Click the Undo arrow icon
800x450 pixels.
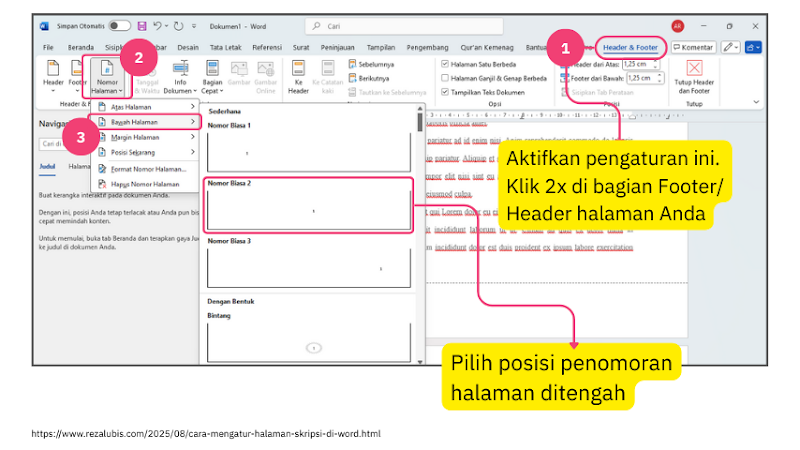coord(157,26)
